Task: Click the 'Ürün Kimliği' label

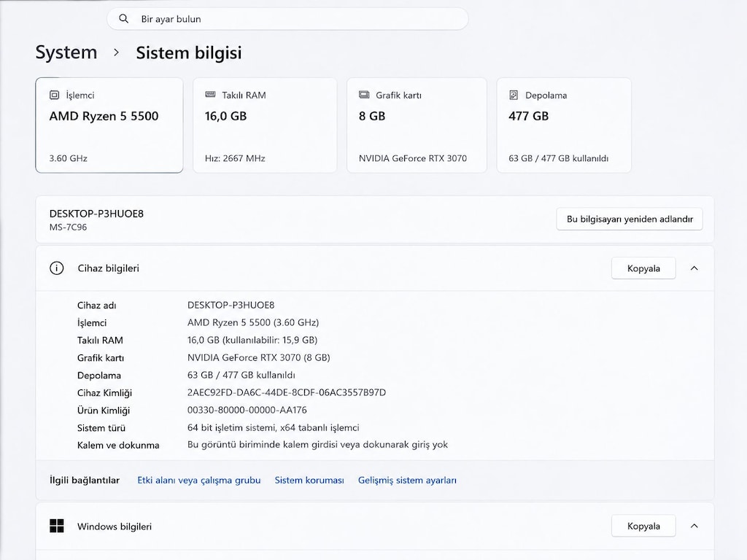Action: click(104, 411)
